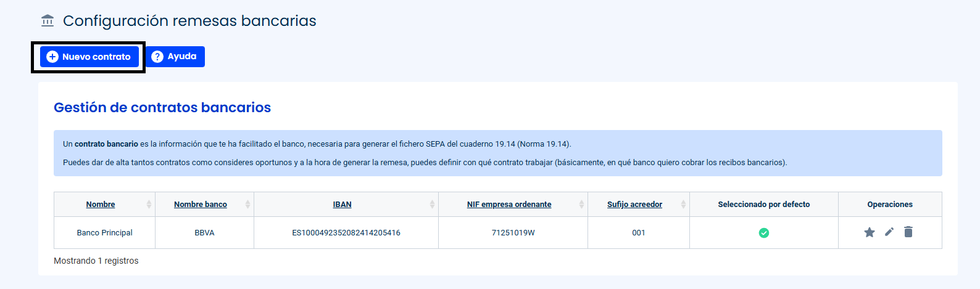Click the Banco Principal name cell
The width and height of the screenshot is (980, 289).
click(105, 233)
